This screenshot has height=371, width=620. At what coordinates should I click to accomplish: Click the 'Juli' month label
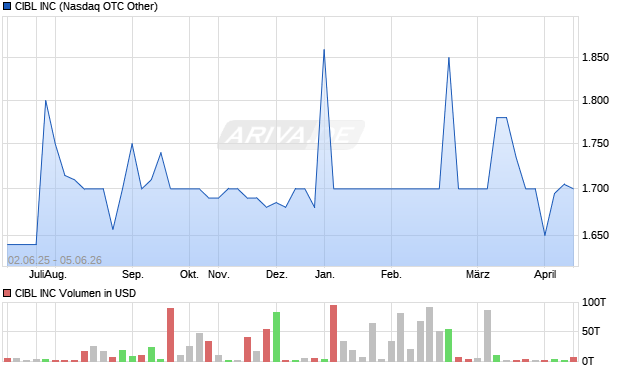(x=36, y=274)
